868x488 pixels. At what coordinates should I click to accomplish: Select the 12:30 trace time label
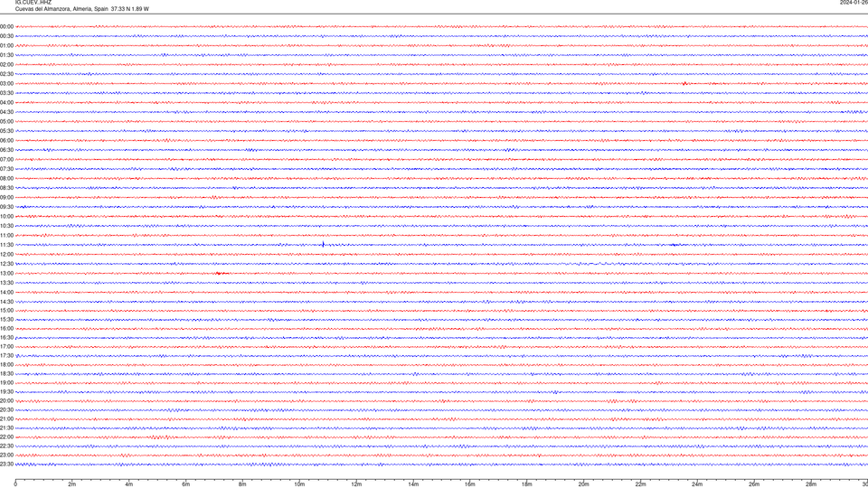[6, 264]
